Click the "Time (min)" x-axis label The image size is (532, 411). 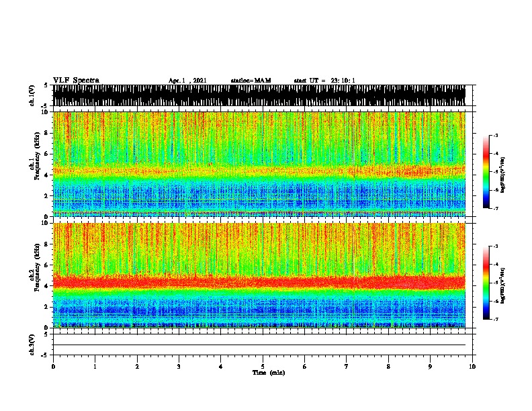click(x=269, y=373)
